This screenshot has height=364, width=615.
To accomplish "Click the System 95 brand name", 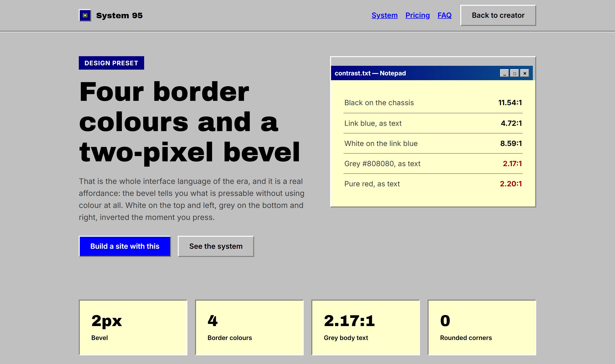I will [119, 15].
